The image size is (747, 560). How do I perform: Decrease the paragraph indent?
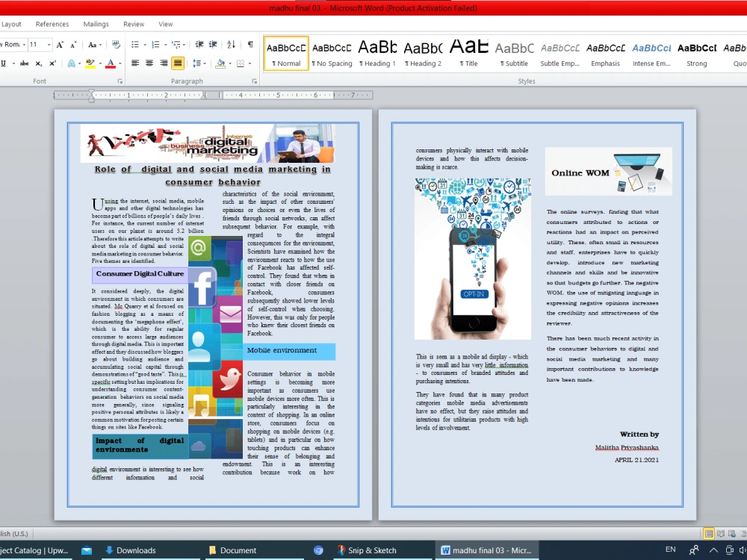click(x=199, y=45)
